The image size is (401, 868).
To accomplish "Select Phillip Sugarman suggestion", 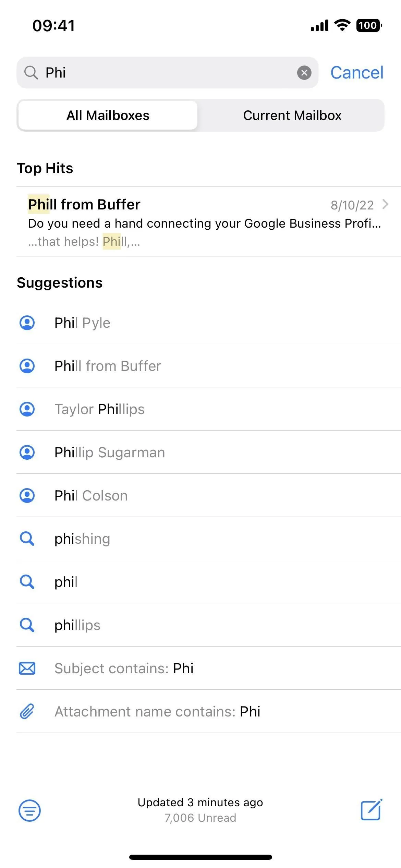I will pos(209,453).
